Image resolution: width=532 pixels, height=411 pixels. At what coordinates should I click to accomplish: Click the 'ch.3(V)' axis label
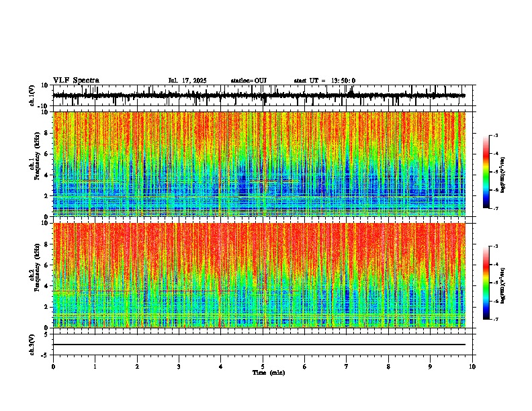tap(32, 345)
